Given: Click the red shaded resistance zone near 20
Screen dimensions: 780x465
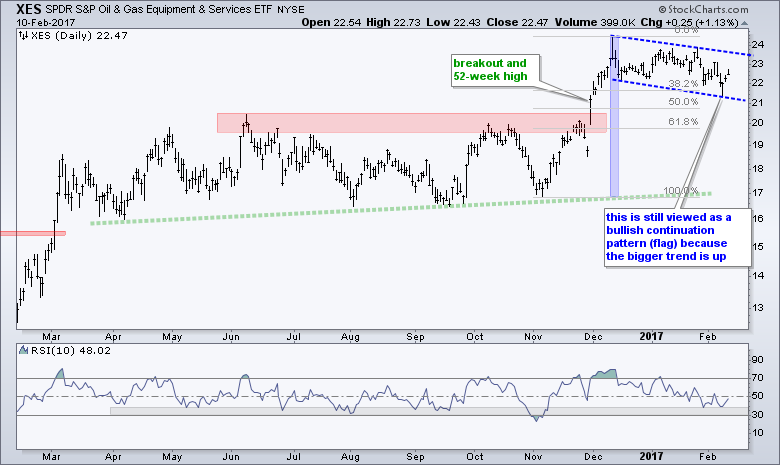Looking at the screenshot, I should tap(411, 123).
